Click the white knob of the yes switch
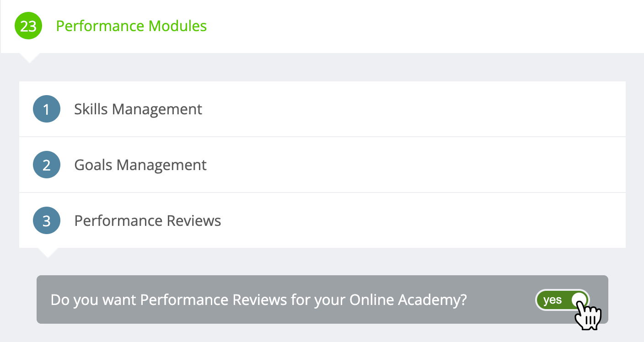The image size is (644, 342). [579, 300]
